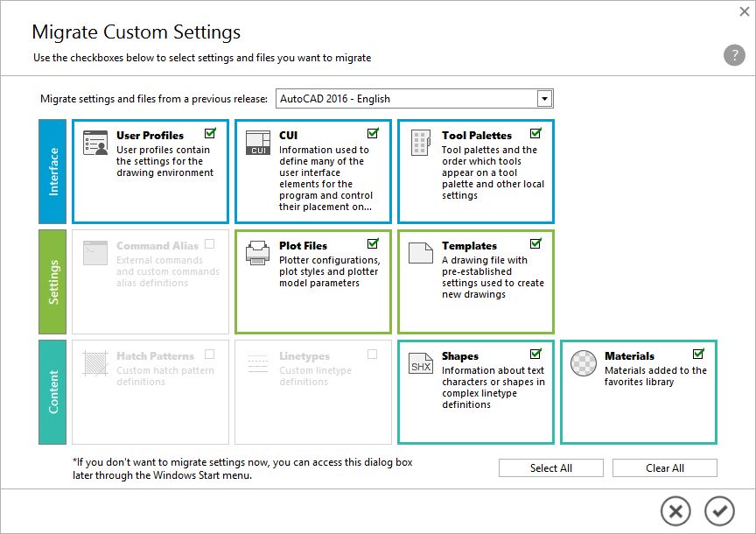Viewport: 756px width, 534px height.
Task: Open the help question mark icon
Action: click(733, 55)
